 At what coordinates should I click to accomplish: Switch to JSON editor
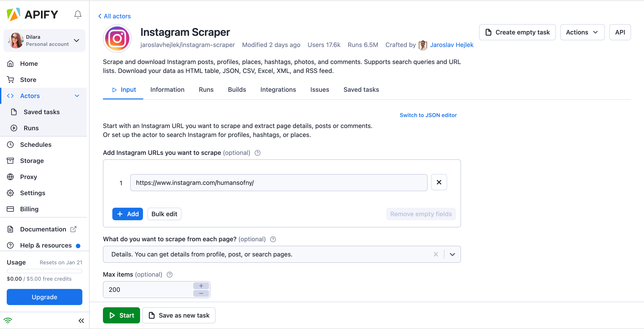428,115
